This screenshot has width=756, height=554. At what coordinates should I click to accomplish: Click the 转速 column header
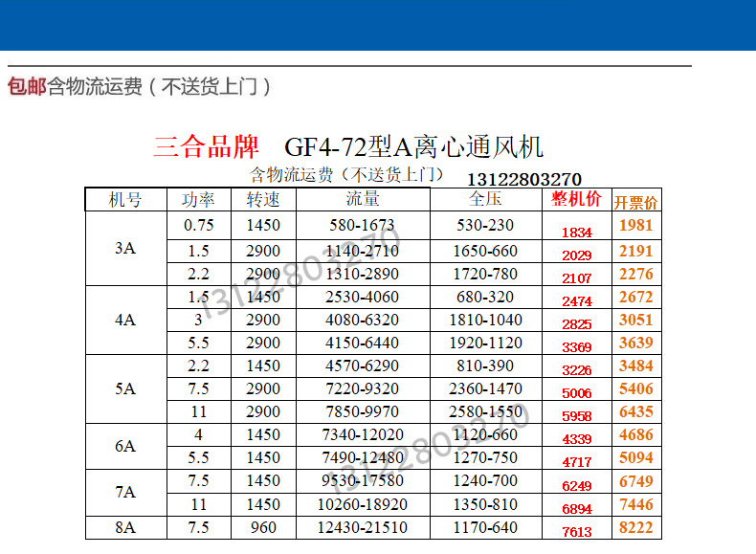(263, 200)
